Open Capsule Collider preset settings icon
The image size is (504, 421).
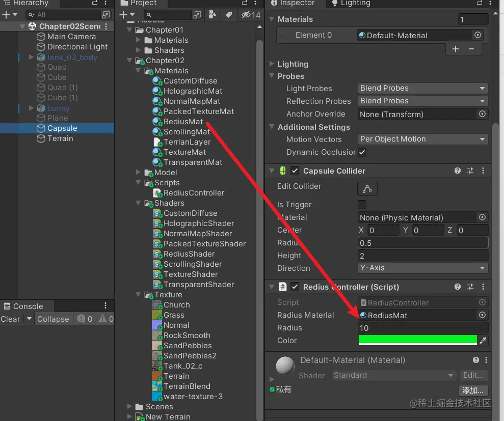(x=470, y=171)
